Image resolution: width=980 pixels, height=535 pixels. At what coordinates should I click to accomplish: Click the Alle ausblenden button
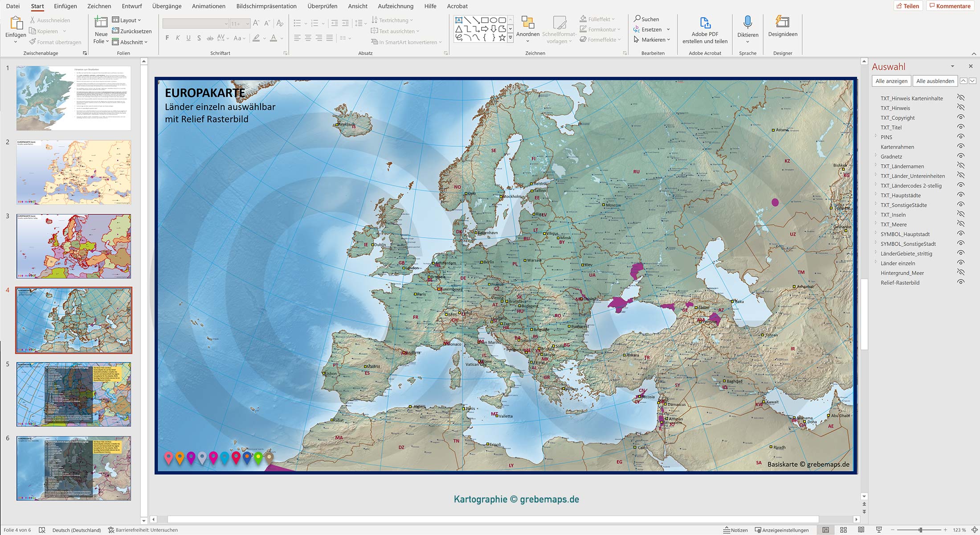point(935,81)
